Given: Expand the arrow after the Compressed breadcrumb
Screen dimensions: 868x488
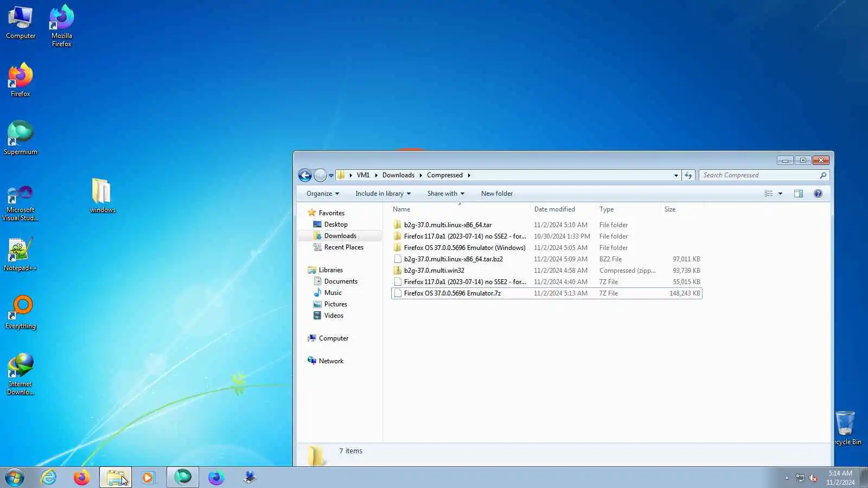Looking at the screenshot, I should click(469, 175).
